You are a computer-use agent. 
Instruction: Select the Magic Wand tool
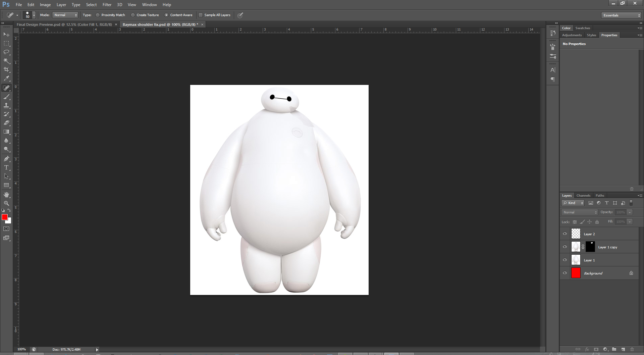click(x=6, y=61)
